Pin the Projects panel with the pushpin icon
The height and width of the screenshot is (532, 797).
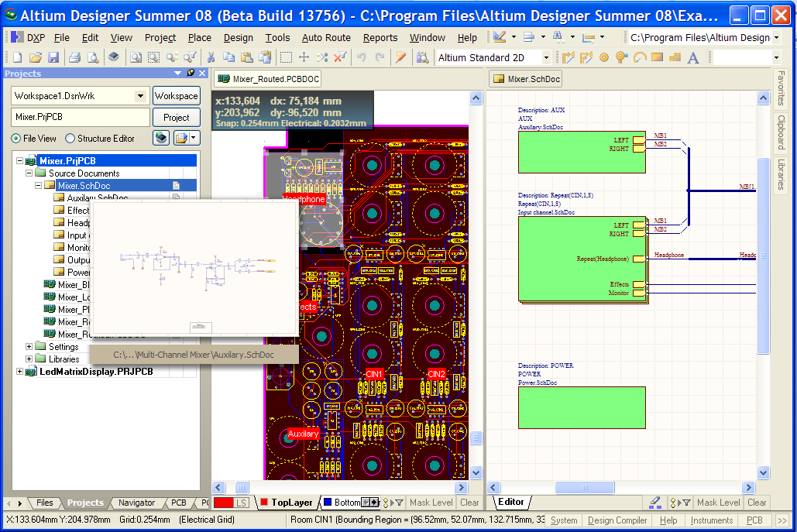point(191,73)
